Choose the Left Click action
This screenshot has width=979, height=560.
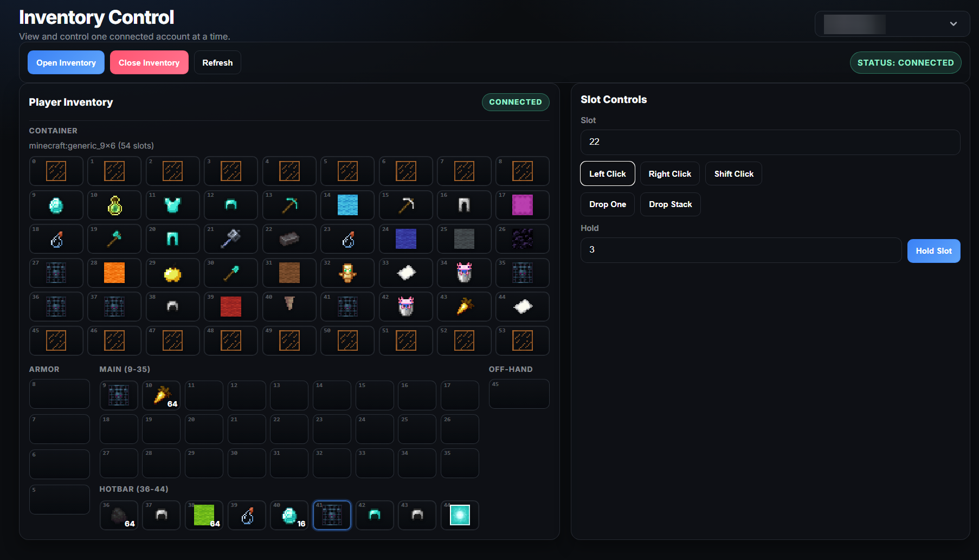click(x=608, y=173)
